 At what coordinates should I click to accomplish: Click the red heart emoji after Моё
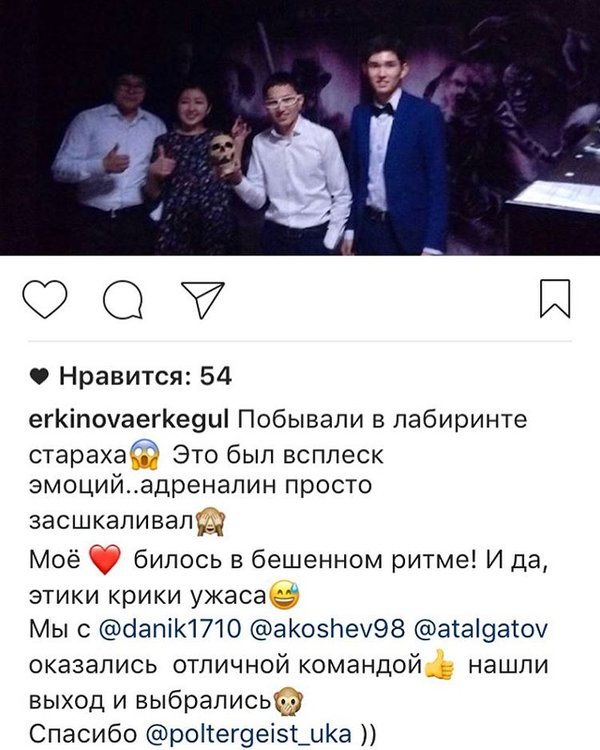point(105,560)
